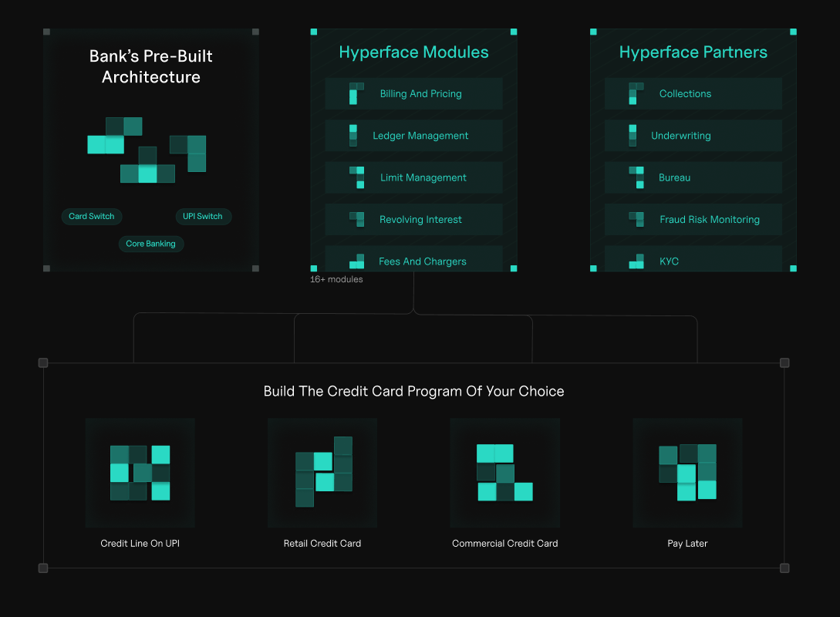Click the Hyperface Modules heading
Screen dimensions: 840x617
(413, 52)
